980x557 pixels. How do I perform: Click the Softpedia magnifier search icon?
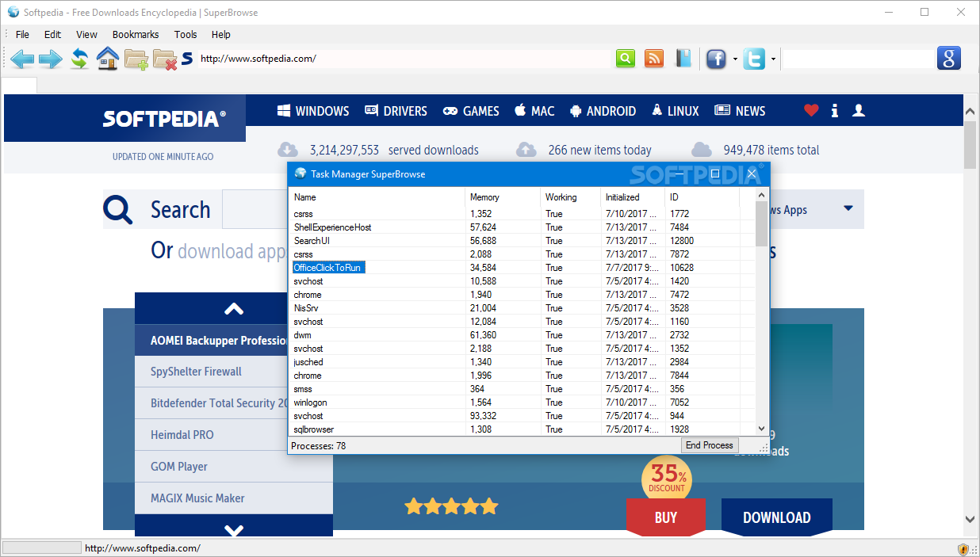pyautogui.click(x=118, y=210)
